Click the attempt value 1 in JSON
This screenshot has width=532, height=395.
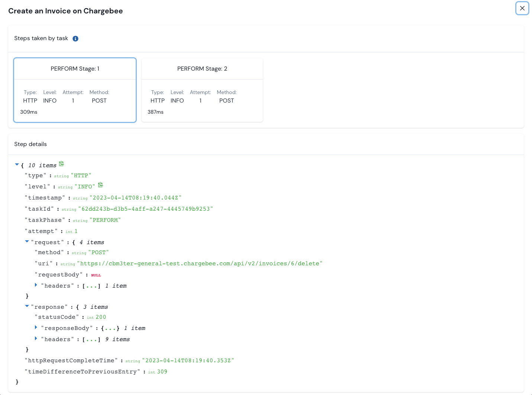point(76,231)
